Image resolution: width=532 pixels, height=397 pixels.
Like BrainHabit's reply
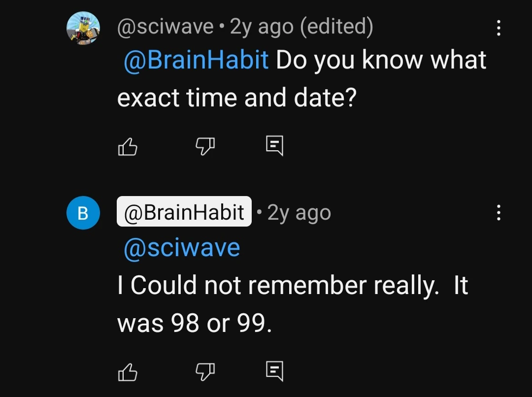tap(127, 371)
